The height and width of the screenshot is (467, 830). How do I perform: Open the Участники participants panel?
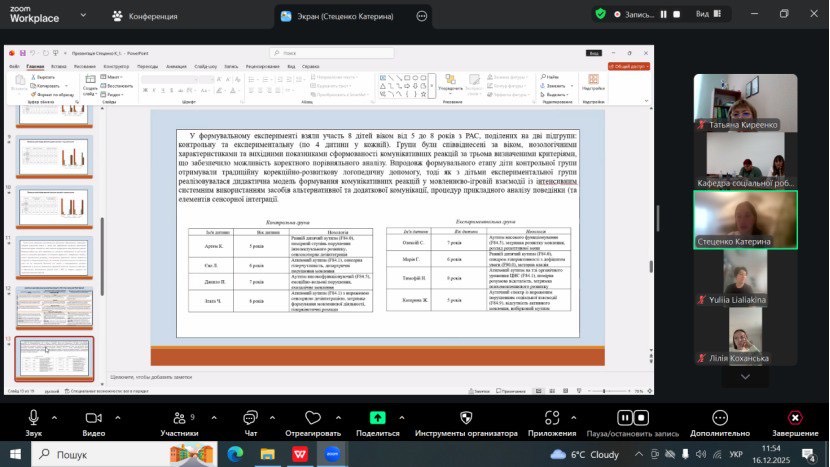(x=179, y=418)
